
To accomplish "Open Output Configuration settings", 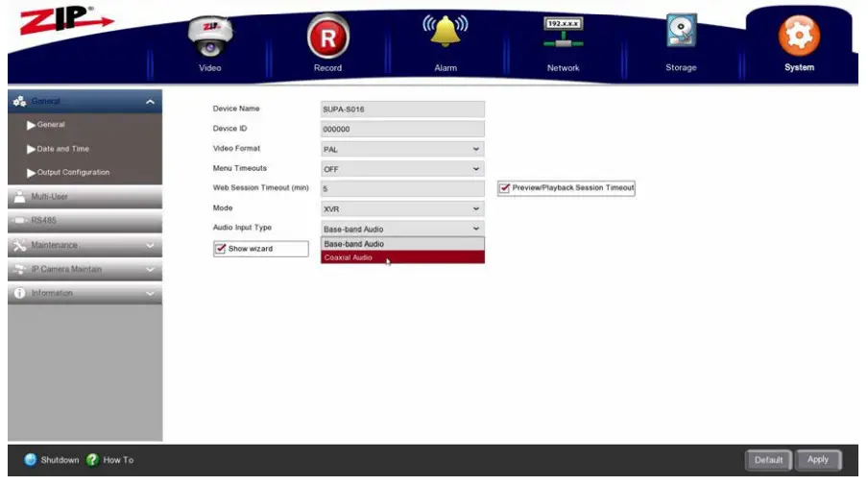I will [73, 172].
